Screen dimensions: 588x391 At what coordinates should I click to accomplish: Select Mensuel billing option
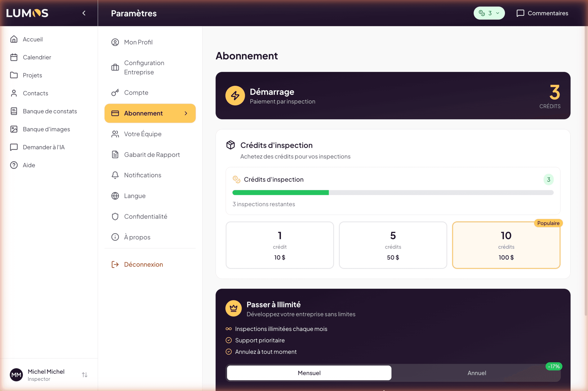(309, 373)
